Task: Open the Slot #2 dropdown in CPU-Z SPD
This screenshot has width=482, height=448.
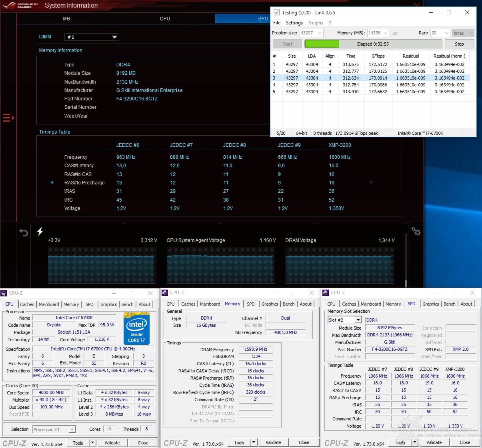Action: [x=345, y=320]
